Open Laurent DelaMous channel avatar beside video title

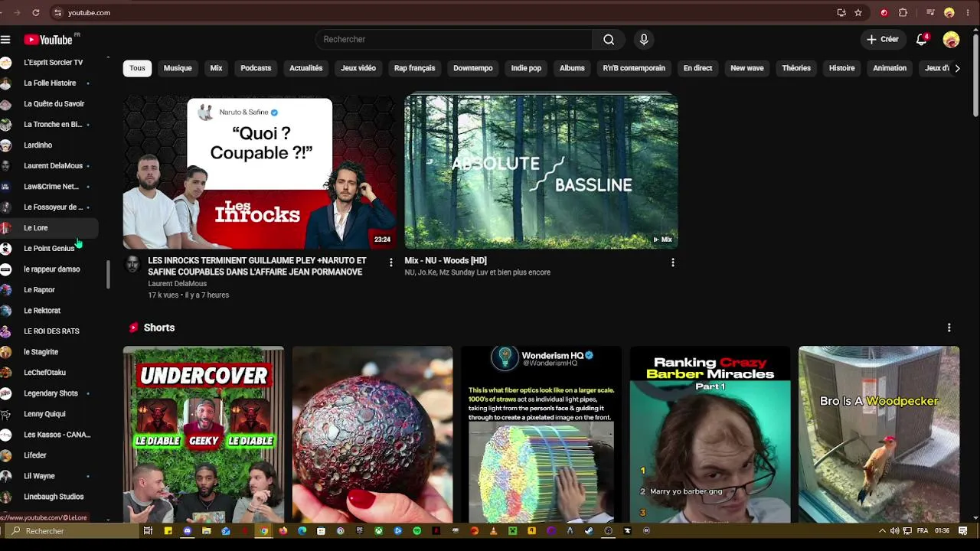[132, 265]
